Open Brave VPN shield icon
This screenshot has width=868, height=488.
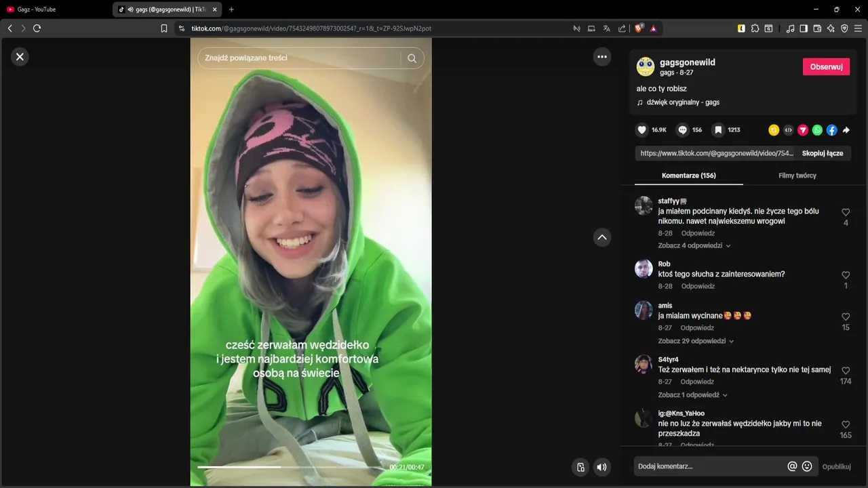point(844,28)
